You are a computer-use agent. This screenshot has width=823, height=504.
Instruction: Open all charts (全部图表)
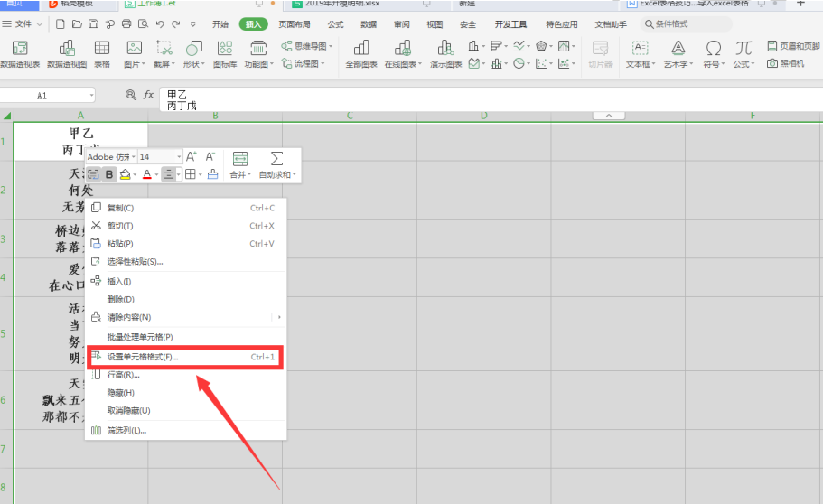tap(361, 54)
